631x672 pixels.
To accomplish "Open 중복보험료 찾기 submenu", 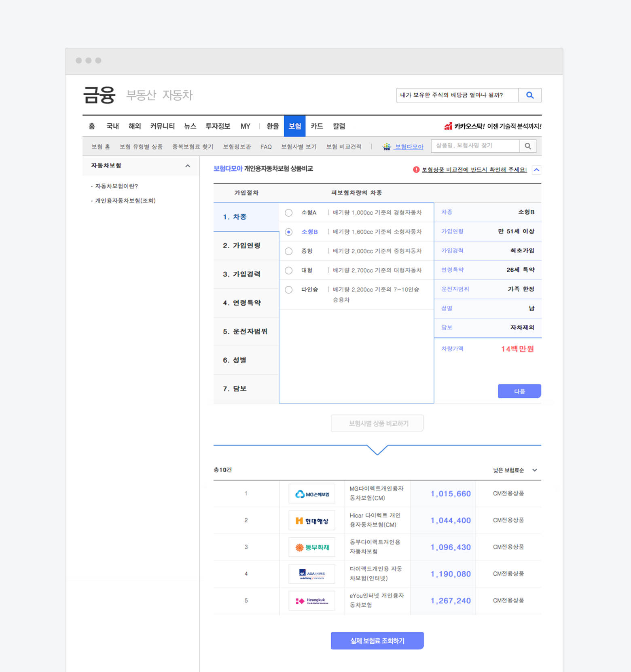I will coord(193,147).
